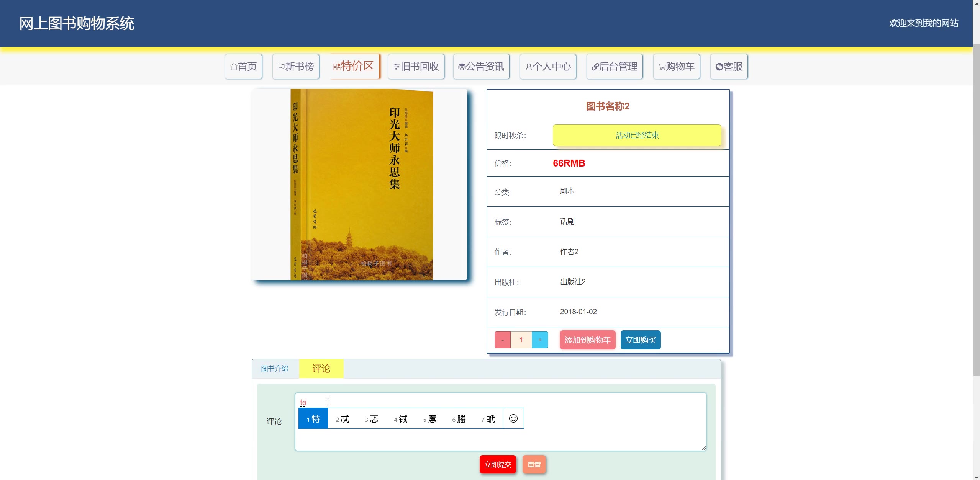The image size is (980, 480).
Task: Click the 66RMB price text
Action: 569,163
